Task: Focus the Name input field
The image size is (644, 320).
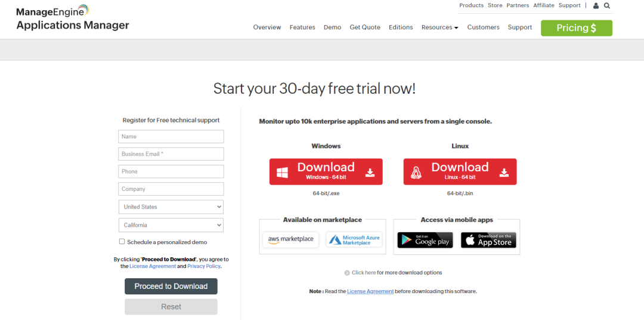Action: pos(171,137)
